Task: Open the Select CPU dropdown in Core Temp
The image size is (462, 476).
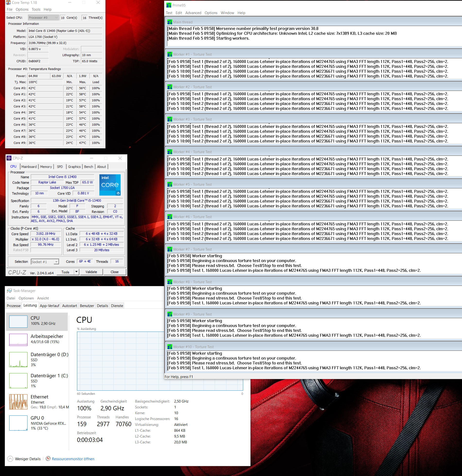Action: pos(43,18)
